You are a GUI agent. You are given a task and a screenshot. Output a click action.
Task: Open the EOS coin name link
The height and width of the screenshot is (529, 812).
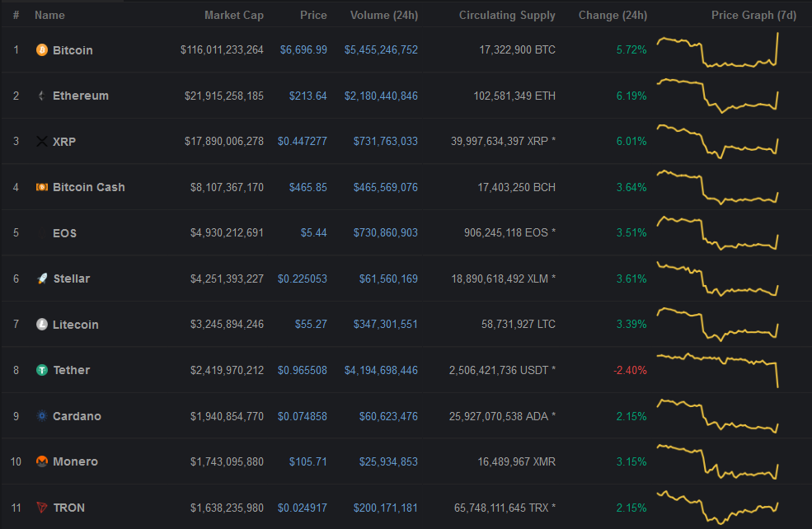tap(65, 233)
